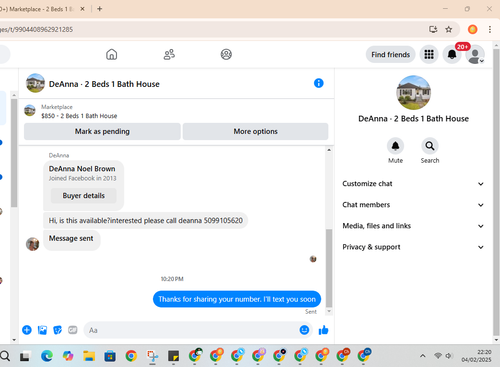The width and height of the screenshot is (500, 367).
Task: Click the conversation information icon
Action: [x=319, y=83]
